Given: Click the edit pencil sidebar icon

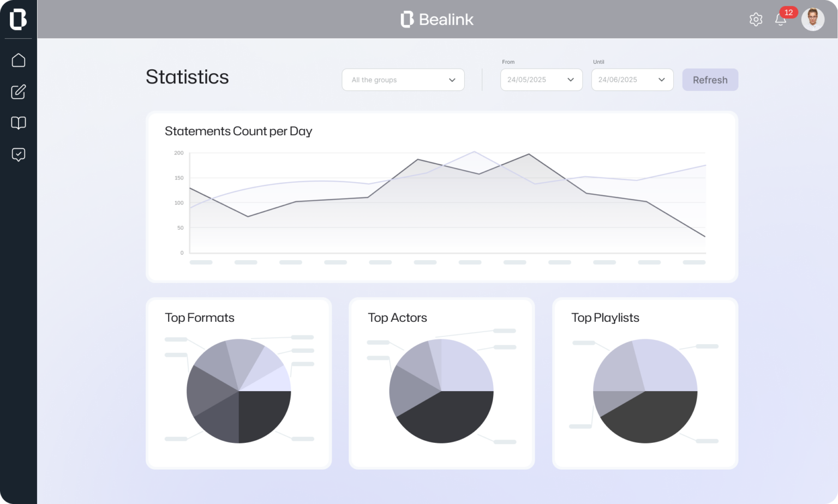Looking at the screenshot, I should [x=19, y=92].
